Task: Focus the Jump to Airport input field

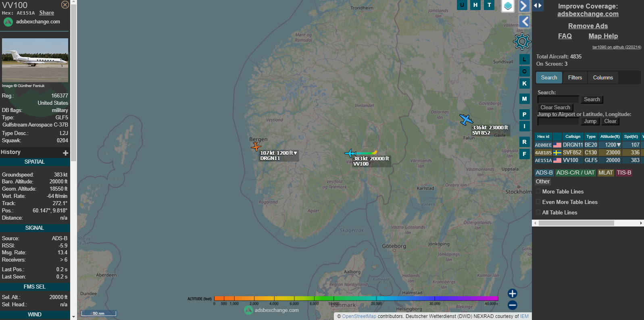Action: (558, 121)
